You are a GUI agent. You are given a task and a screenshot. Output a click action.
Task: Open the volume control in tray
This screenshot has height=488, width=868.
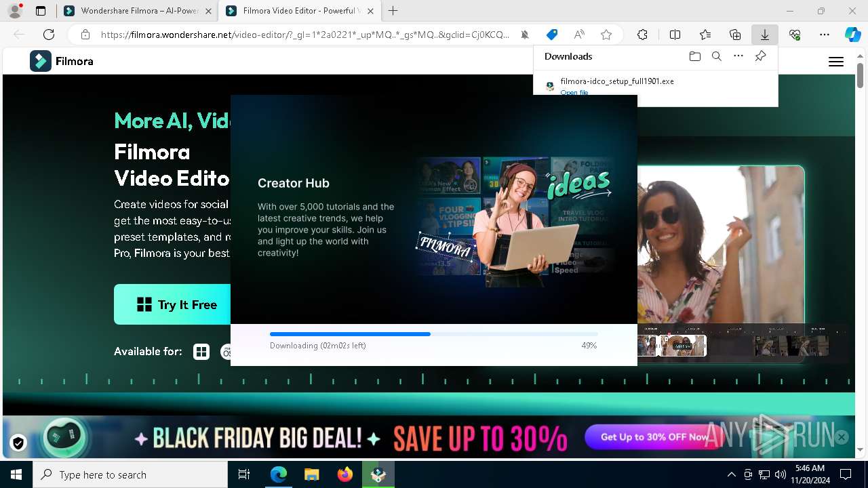[781, 474]
